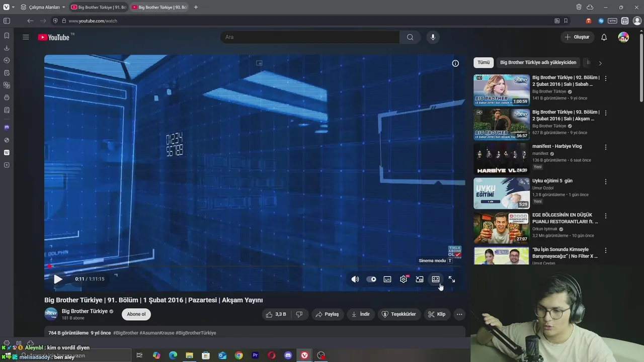Open Big Brother Türkiye channel name link
644x362 pixels.
point(85,311)
